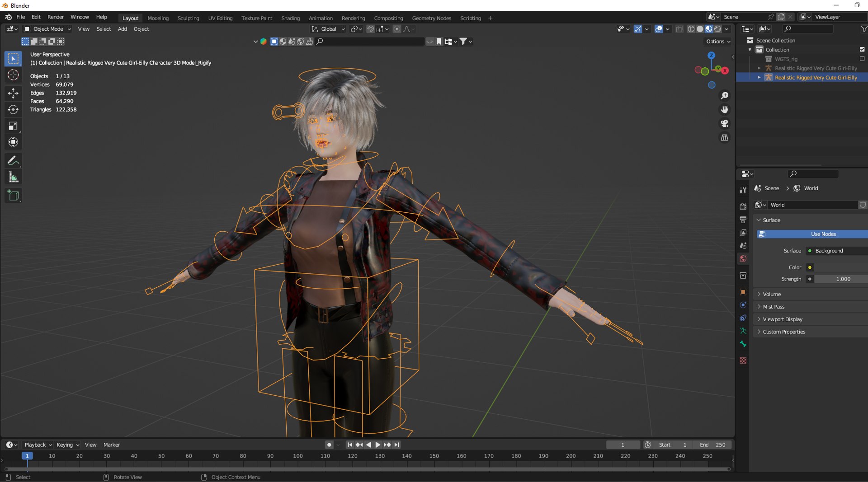Jump to timeline start frame button
The width and height of the screenshot is (868, 482).
349,445
